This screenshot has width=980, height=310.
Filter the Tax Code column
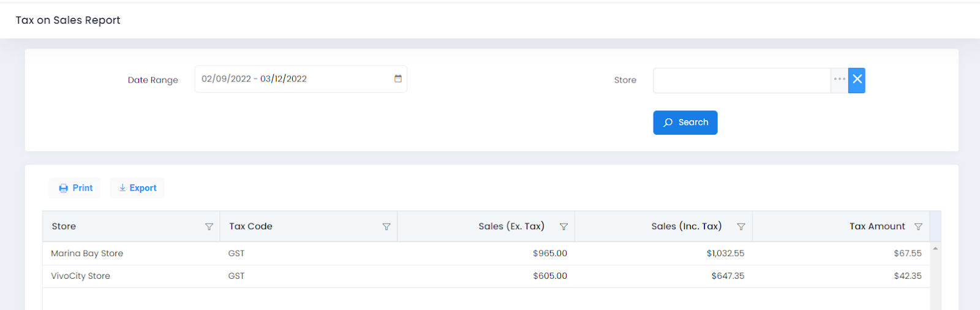click(386, 227)
